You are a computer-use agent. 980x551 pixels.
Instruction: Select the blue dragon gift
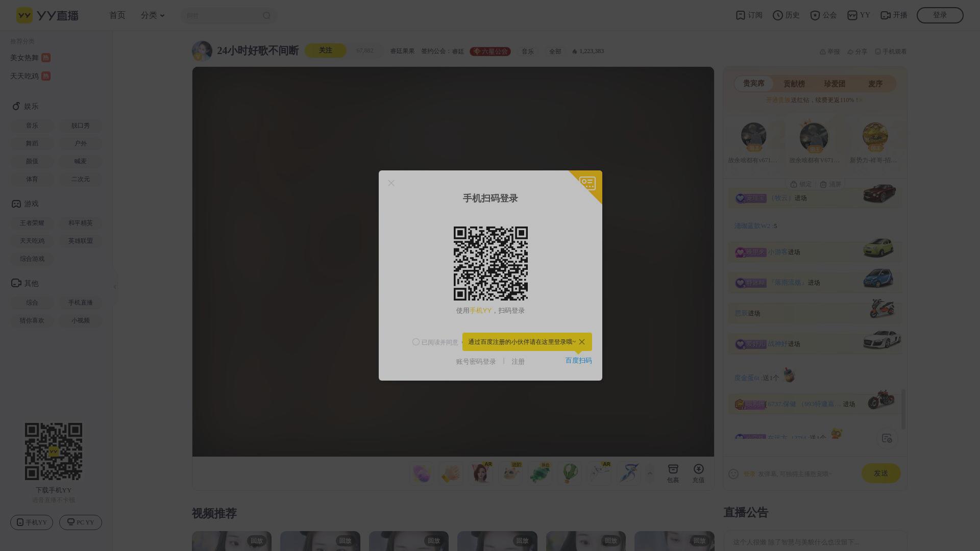628,473
